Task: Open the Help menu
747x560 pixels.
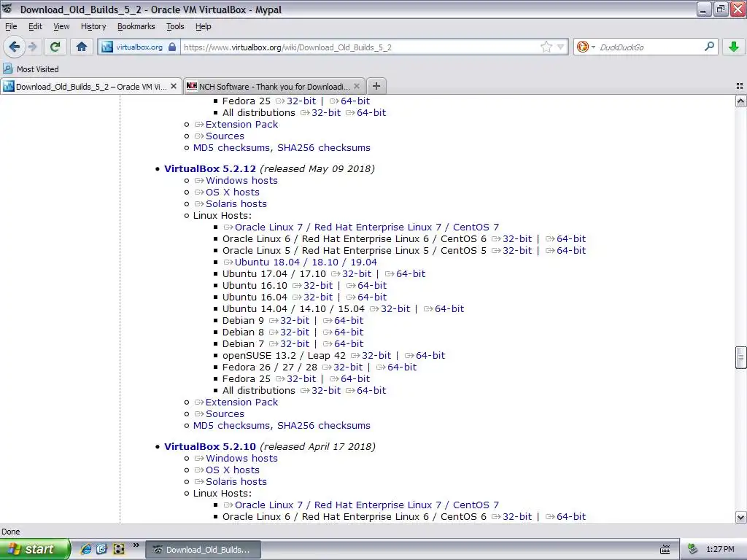Action: (204, 27)
